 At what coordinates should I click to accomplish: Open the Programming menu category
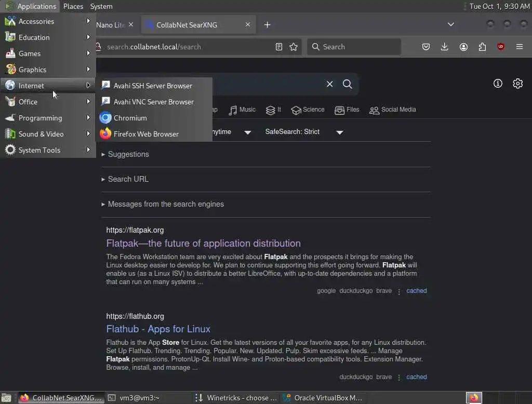tap(48, 118)
